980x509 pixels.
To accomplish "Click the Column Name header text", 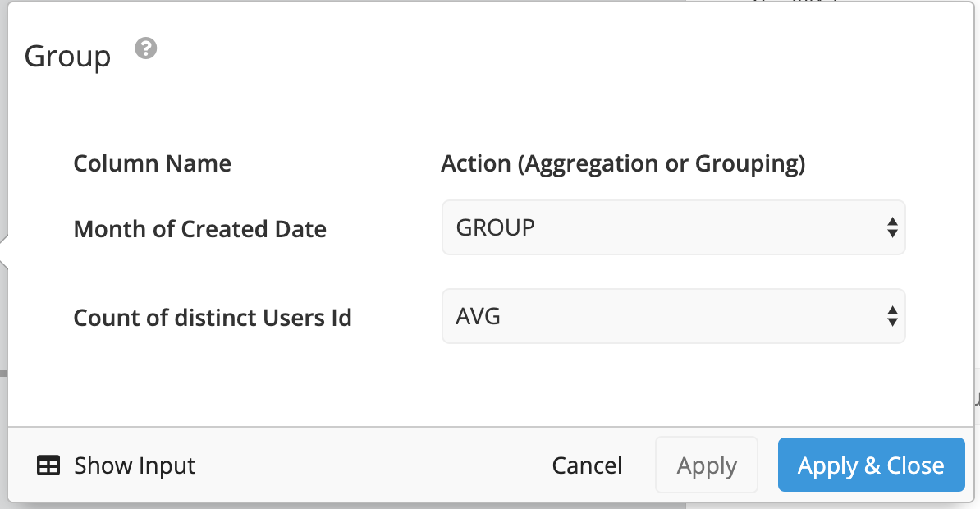I will coord(153,163).
